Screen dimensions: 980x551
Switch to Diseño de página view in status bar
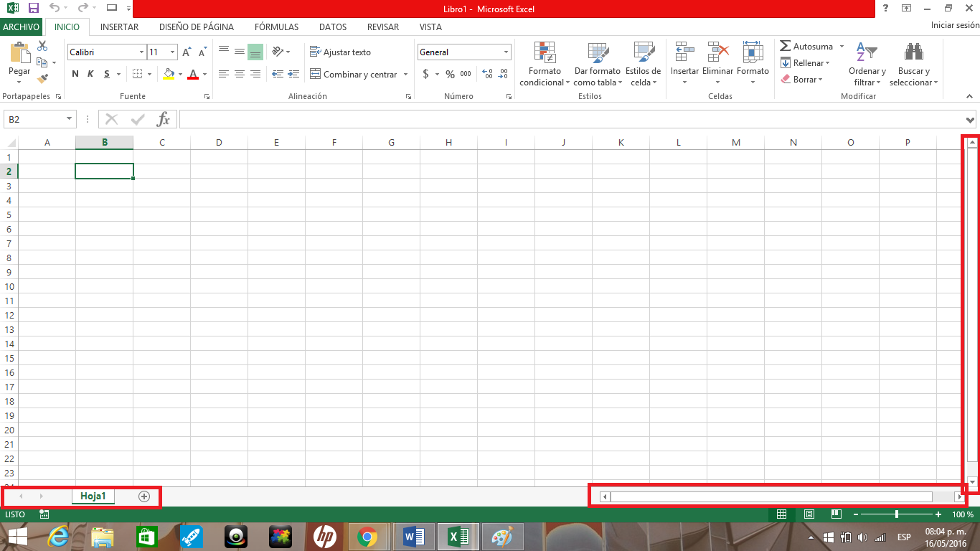tap(809, 514)
